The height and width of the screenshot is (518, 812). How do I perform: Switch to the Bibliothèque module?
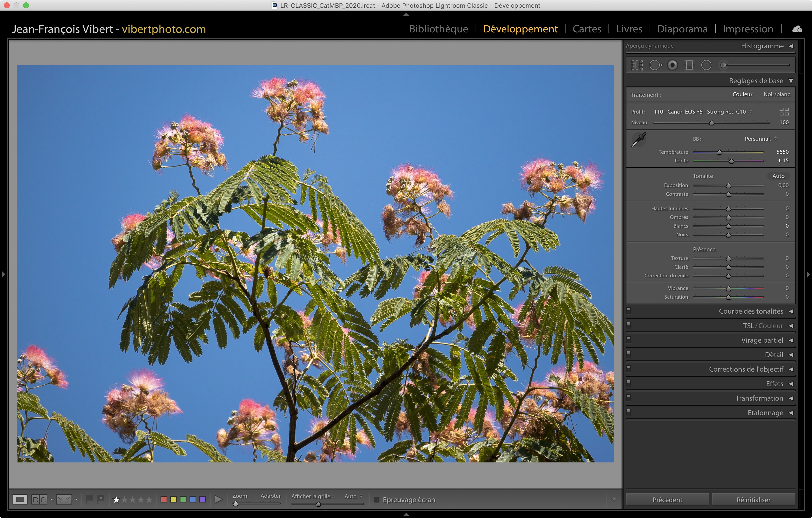(x=438, y=29)
